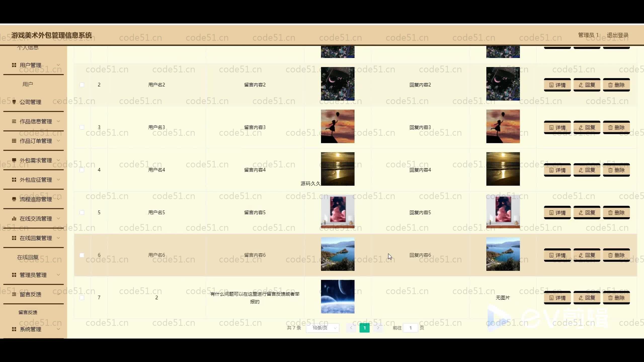Click 回复 button for 用户名2 row
The width and height of the screenshot is (644, 362).
point(587,85)
